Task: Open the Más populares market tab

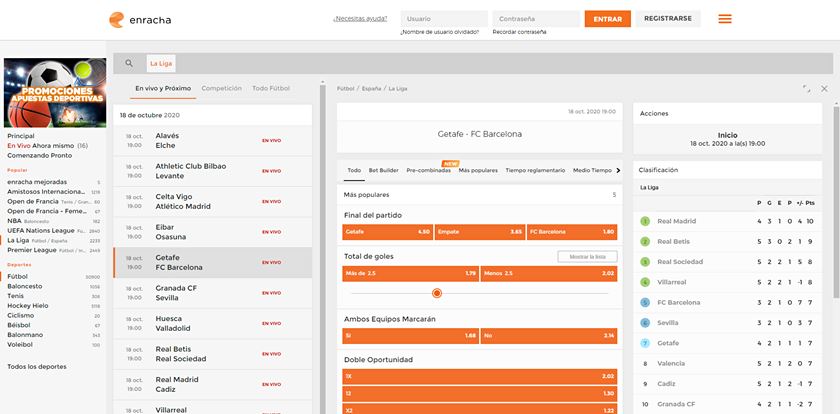Action: click(x=478, y=170)
